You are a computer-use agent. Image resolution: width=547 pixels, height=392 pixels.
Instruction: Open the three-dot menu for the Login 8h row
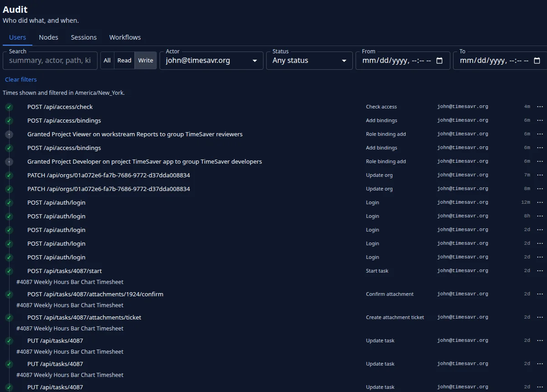coord(540,216)
